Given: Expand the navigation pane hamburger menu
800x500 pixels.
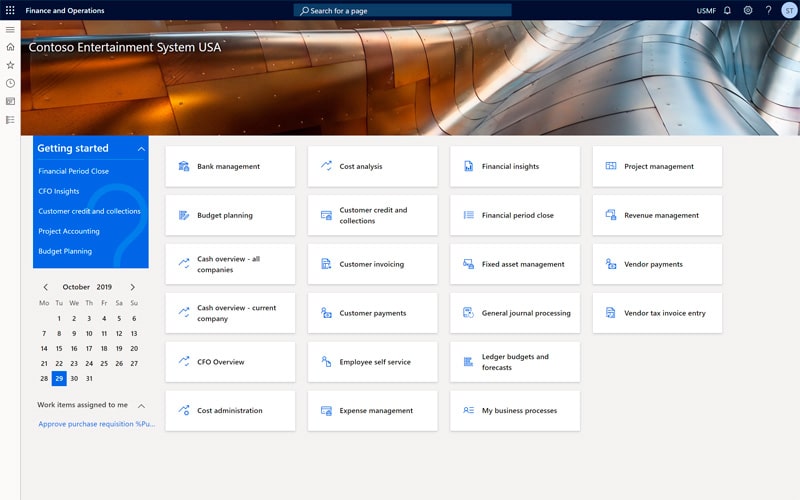Looking at the screenshot, I should tap(10, 30).
